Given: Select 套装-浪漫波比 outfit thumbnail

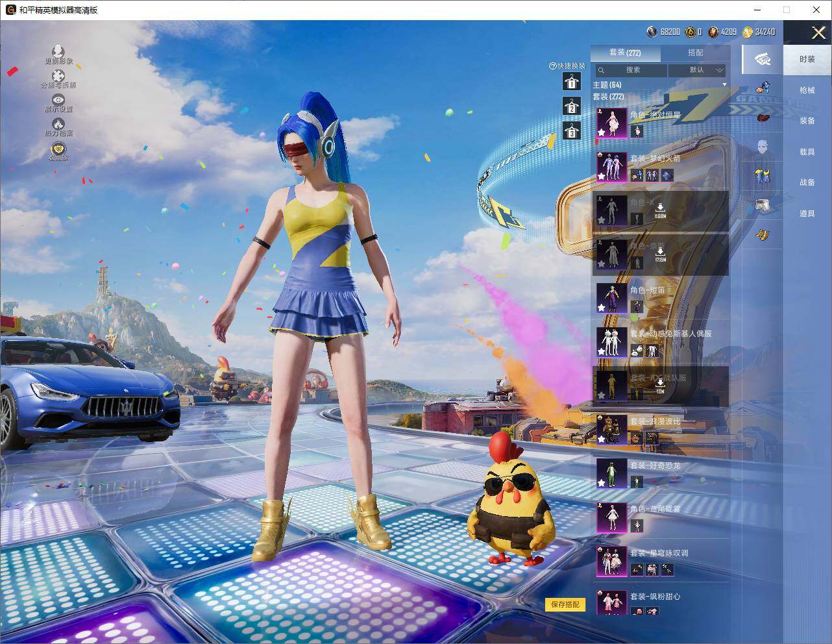Looking at the screenshot, I should tap(611, 430).
